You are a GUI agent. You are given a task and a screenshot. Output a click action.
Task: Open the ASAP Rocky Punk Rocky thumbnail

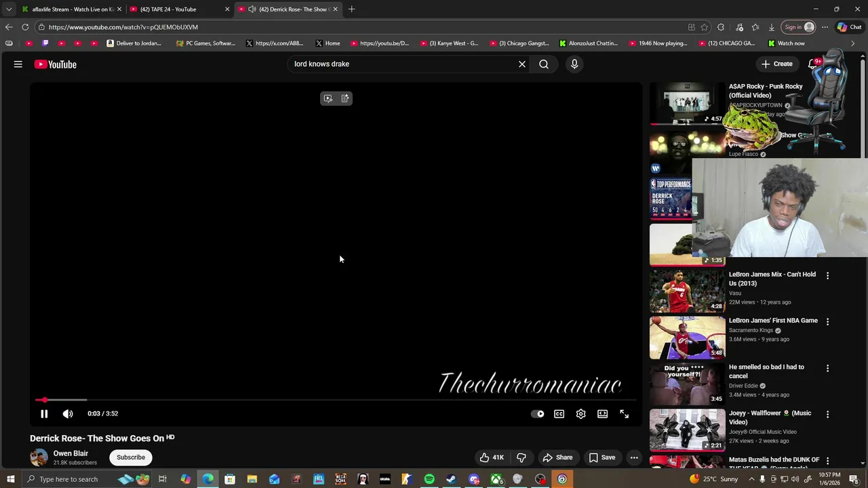coord(687,104)
